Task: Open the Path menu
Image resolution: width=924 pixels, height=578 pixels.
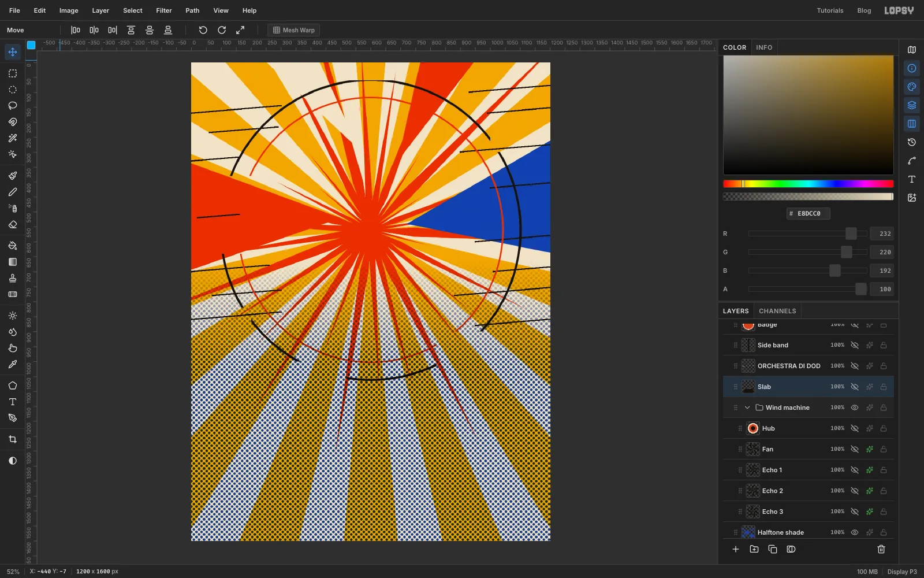Action: [192, 10]
